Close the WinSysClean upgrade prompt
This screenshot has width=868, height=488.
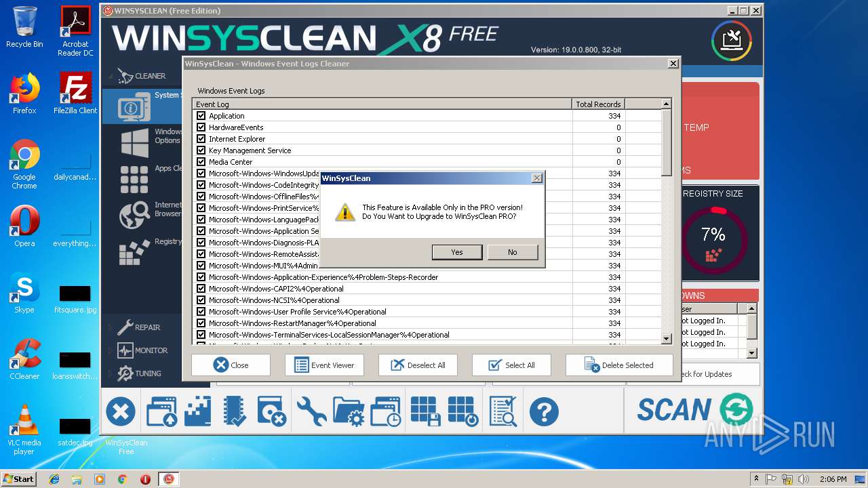point(536,178)
